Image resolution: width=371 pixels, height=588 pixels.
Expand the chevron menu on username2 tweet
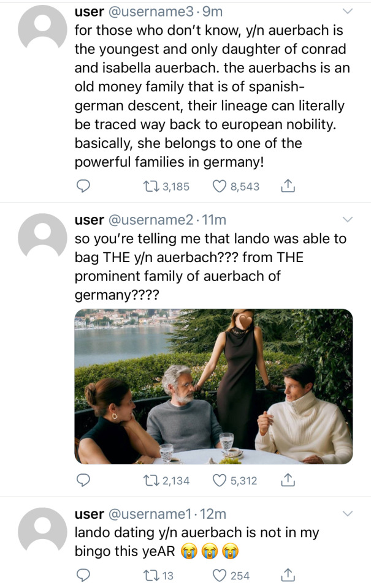click(347, 219)
